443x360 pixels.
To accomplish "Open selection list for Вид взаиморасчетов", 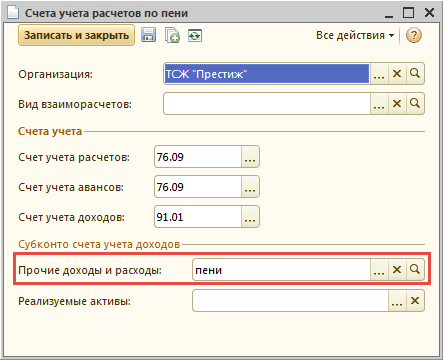I will click(379, 104).
